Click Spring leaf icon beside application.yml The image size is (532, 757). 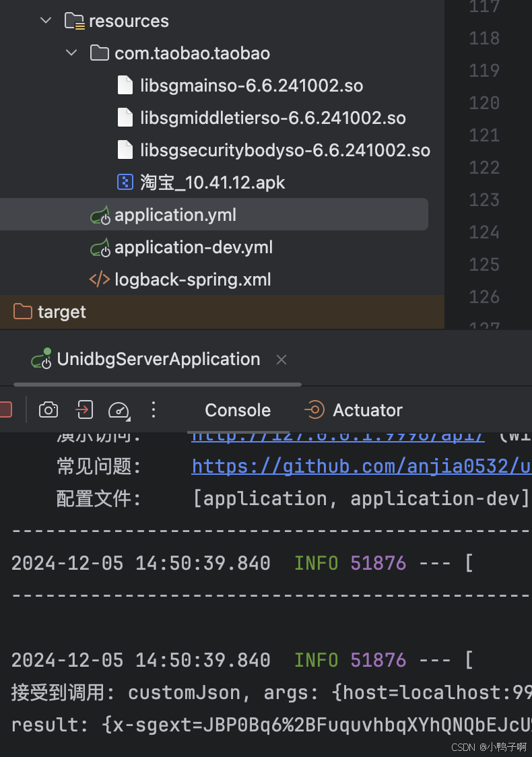[x=100, y=215]
